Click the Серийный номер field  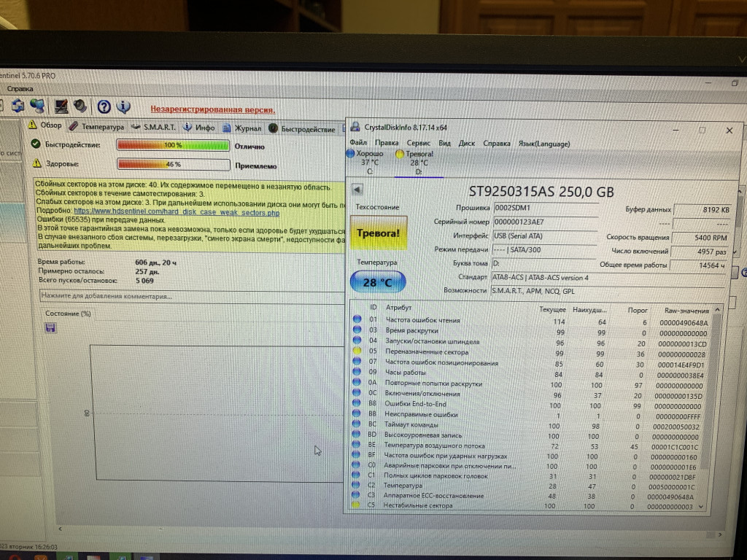pyautogui.click(x=546, y=222)
